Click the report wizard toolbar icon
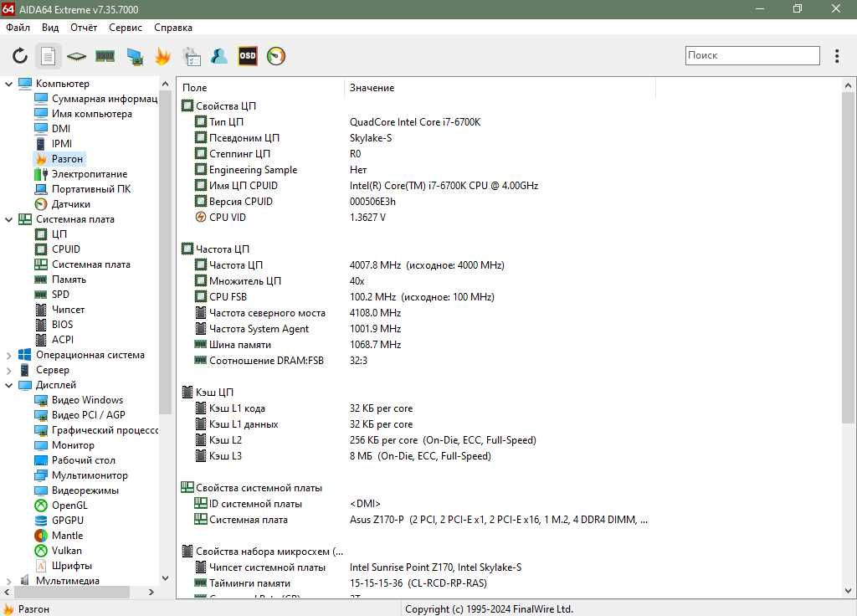The image size is (857, 616). (192, 56)
